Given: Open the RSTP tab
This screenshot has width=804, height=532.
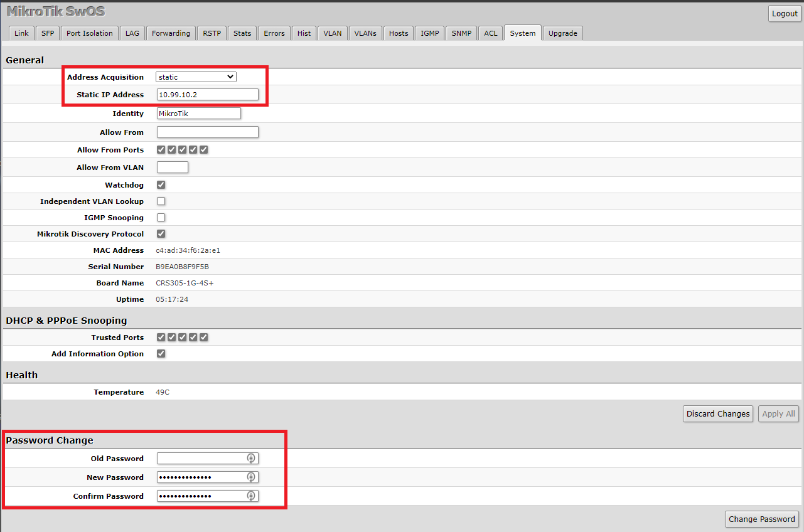Looking at the screenshot, I should (x=212, y=33).
